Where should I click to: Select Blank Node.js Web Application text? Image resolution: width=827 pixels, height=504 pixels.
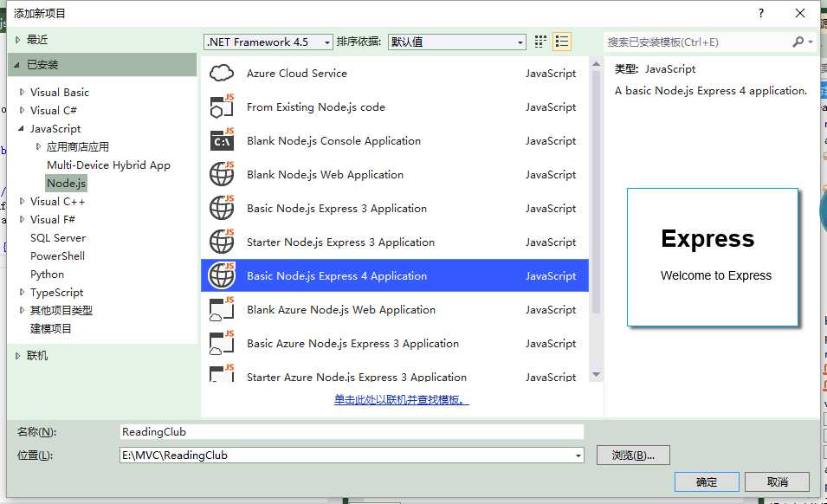325,175
